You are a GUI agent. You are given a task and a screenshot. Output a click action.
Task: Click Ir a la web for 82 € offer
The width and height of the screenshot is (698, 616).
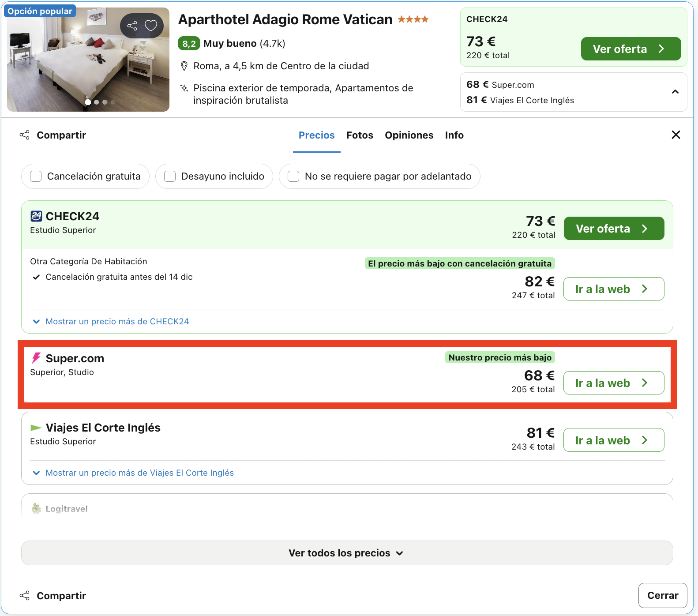(614, 289)
